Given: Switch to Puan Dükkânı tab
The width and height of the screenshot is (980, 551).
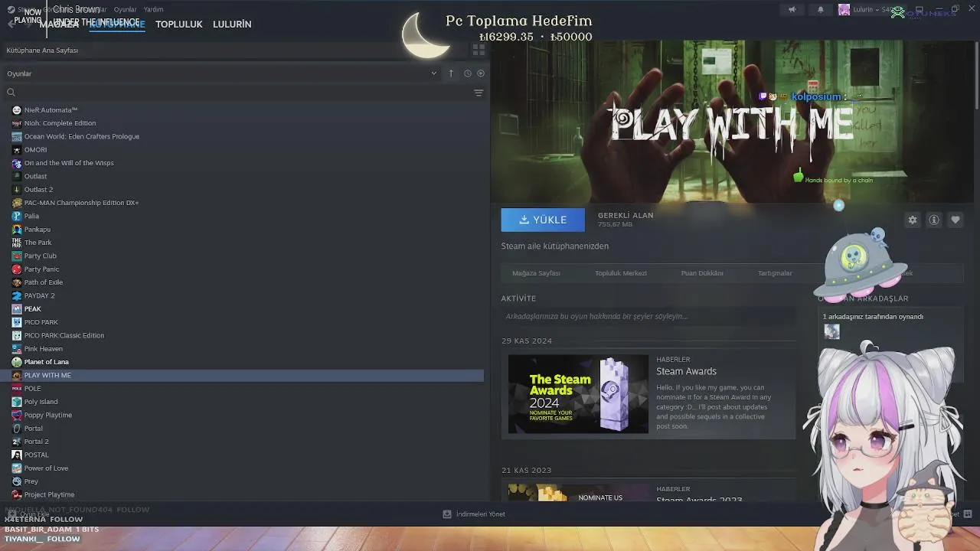Looking at the screenshot, I should point(702,273).
